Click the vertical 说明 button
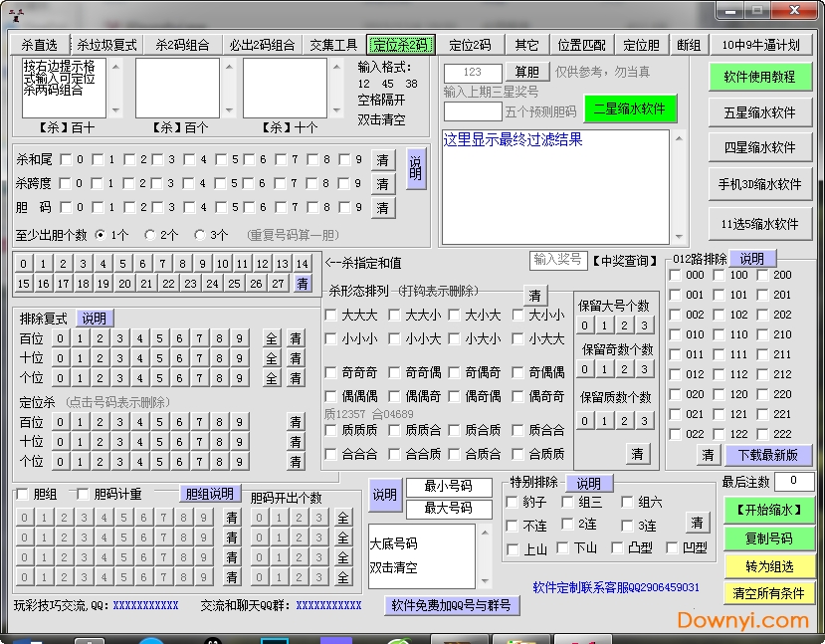Image resolution: width=825 pixels, height=644 pixels. tap(415, 169)
